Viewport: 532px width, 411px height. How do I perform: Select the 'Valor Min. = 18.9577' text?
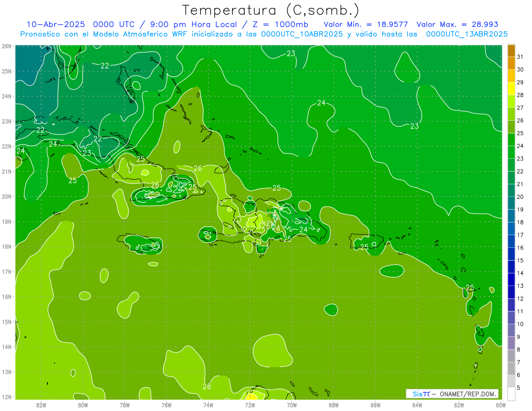tap(366, 24)
